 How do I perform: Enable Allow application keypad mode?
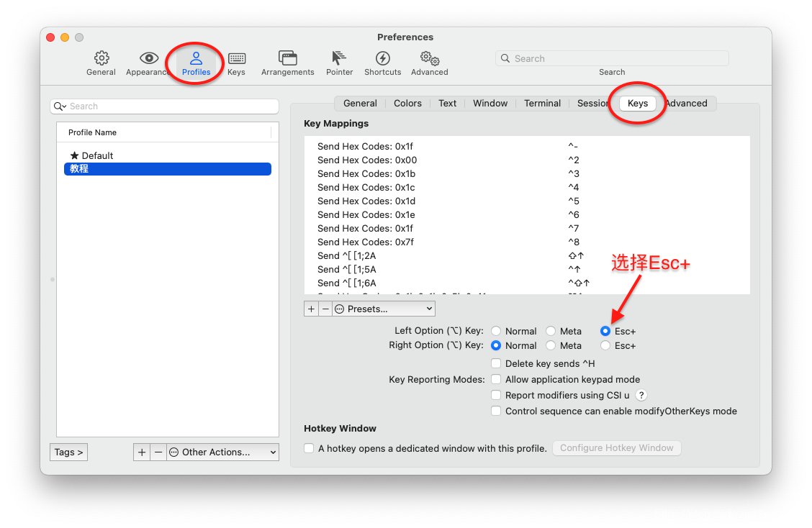496,379
